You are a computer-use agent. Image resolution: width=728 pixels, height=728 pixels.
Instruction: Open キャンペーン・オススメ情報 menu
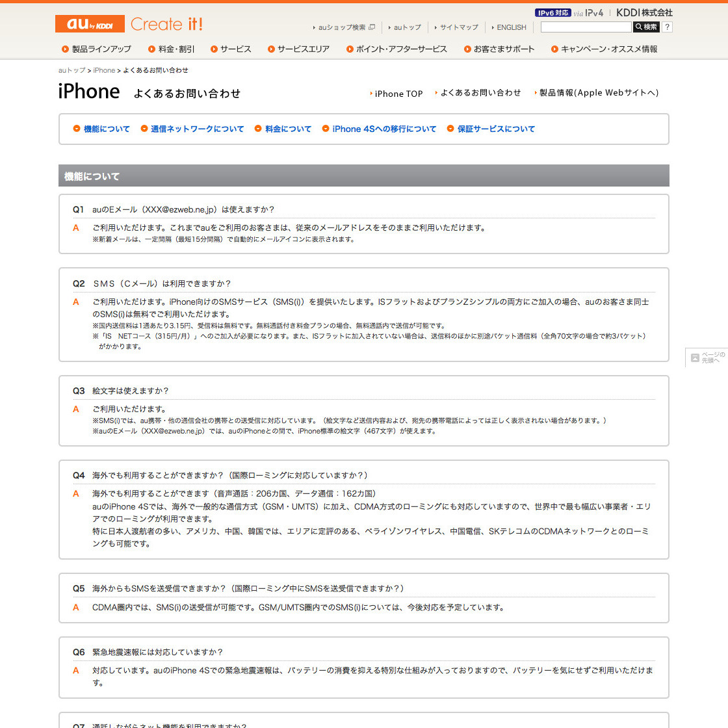pos(608,49)
